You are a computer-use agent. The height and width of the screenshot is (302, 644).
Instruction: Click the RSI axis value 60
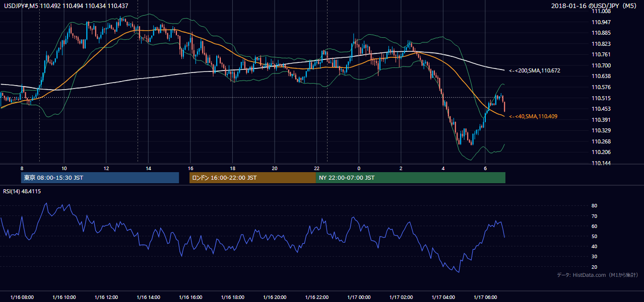pos(594,226)
